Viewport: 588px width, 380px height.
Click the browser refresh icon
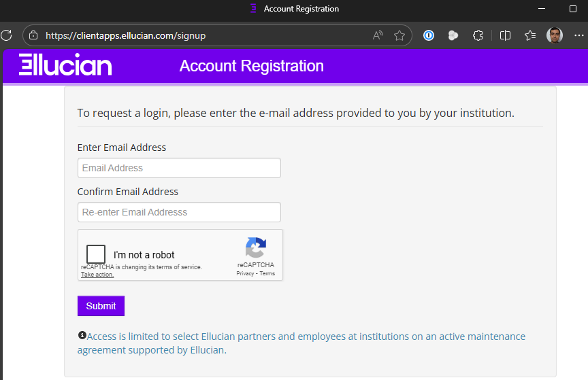coord(6,35)
